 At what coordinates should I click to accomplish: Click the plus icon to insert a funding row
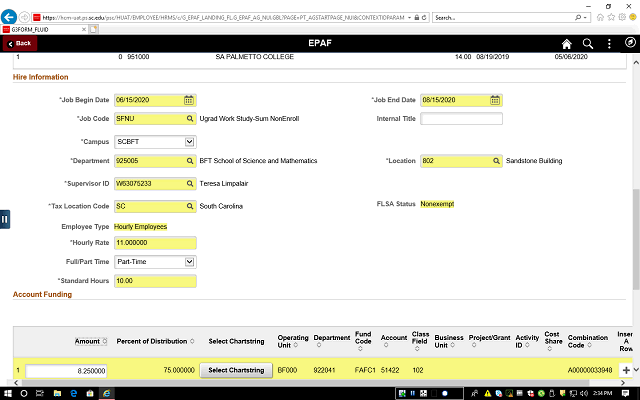click(626, 370)
